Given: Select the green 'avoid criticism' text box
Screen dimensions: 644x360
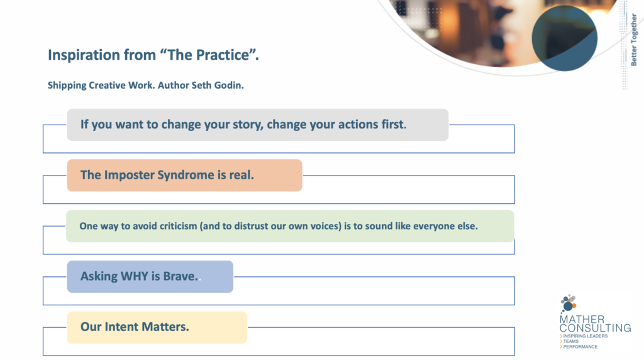Looking at the screenshot, I should click(290, 226).
